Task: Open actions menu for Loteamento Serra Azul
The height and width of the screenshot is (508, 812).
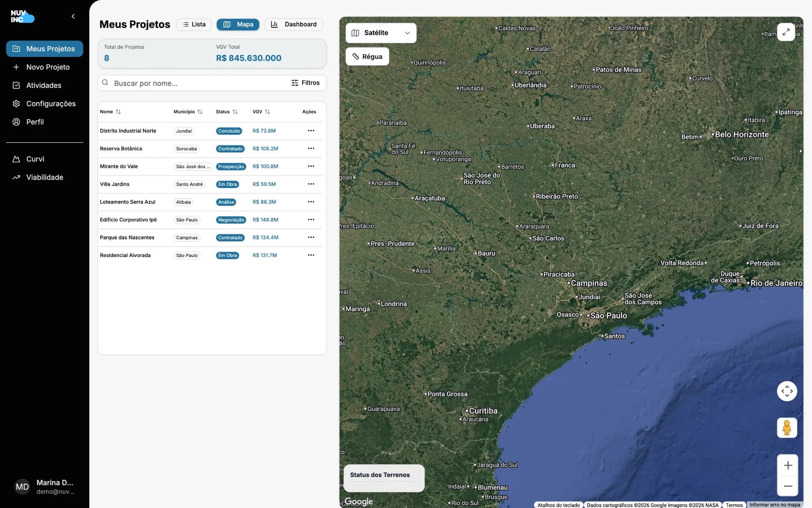Action: click(311, 202)
